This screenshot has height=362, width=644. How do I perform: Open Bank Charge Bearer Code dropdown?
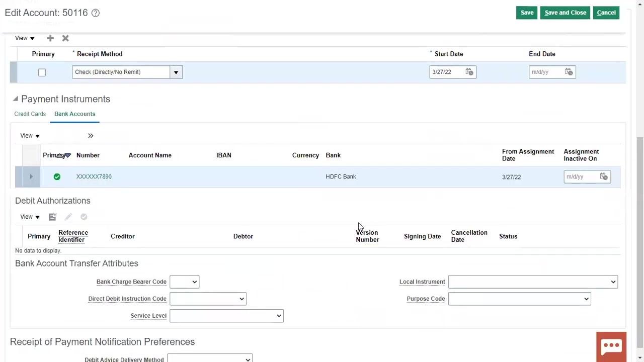[184, 282]
